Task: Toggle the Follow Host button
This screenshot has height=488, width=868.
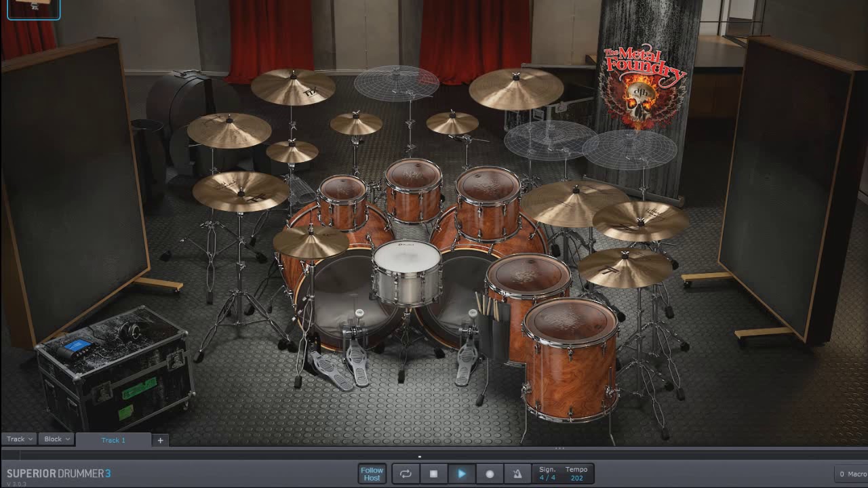Action: (x=372, y=474)
